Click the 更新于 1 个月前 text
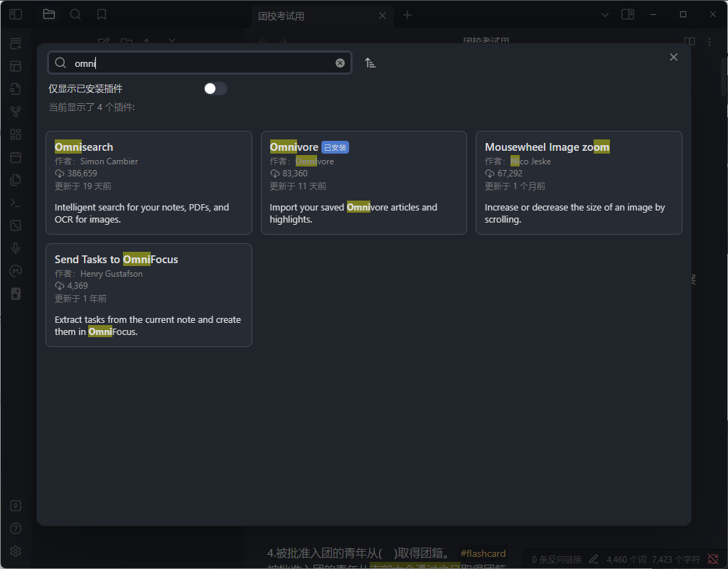This screenshot has height=569, width=728. click(x=515, y=186)
